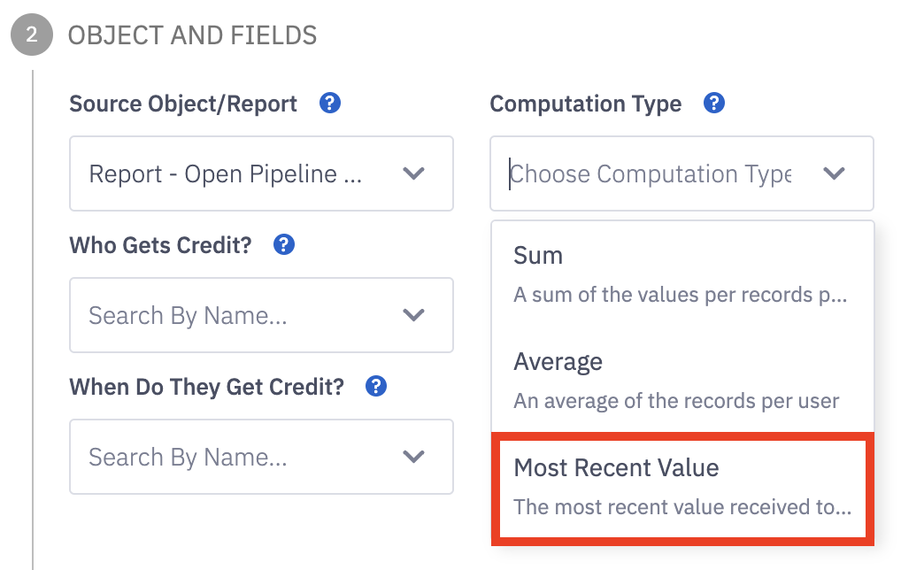
Task: Expand the Source Object/Report dropdown chevron
Action: point(413,173)
